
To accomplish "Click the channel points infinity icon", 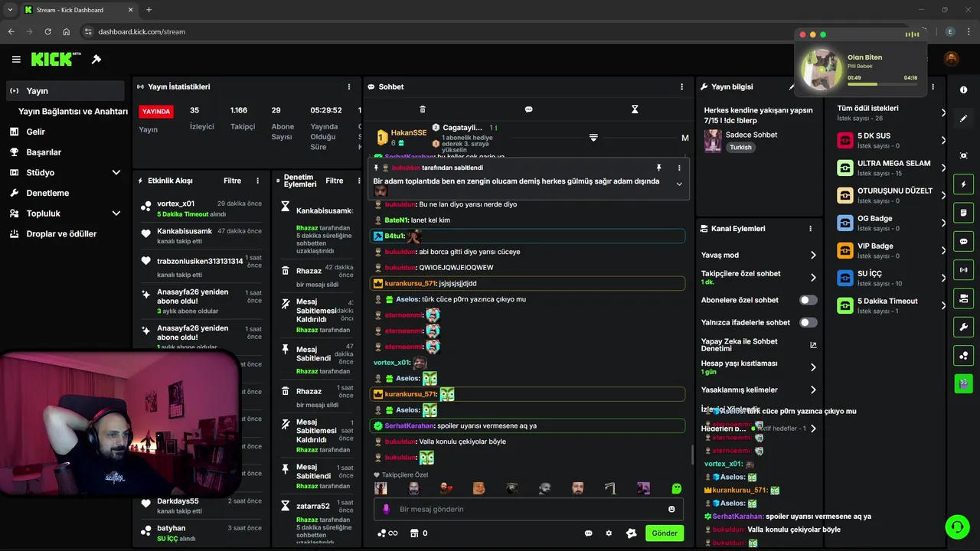I will (x=388, y=533).
